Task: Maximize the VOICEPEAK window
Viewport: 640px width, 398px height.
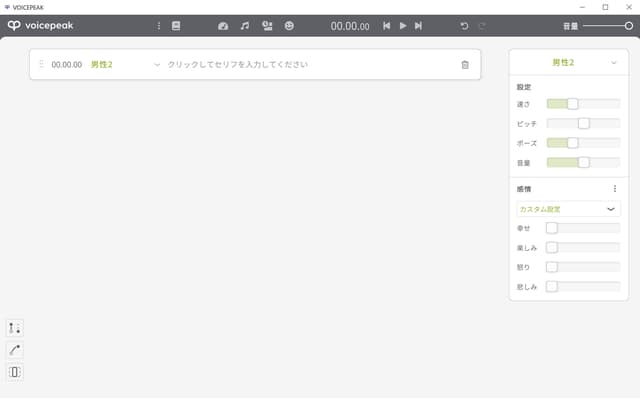Action: pos(605,7)
